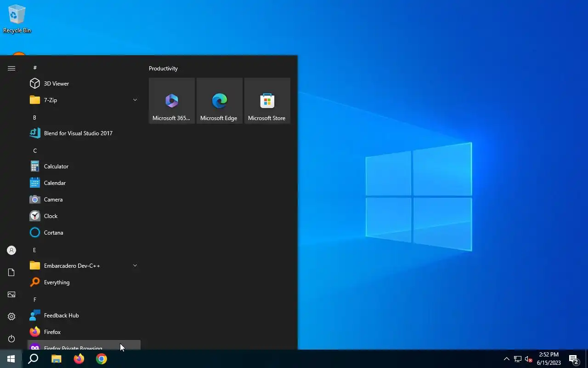Open Settings gear in Start sidebar
Screen dimensions: 588x368
[11, 316]
